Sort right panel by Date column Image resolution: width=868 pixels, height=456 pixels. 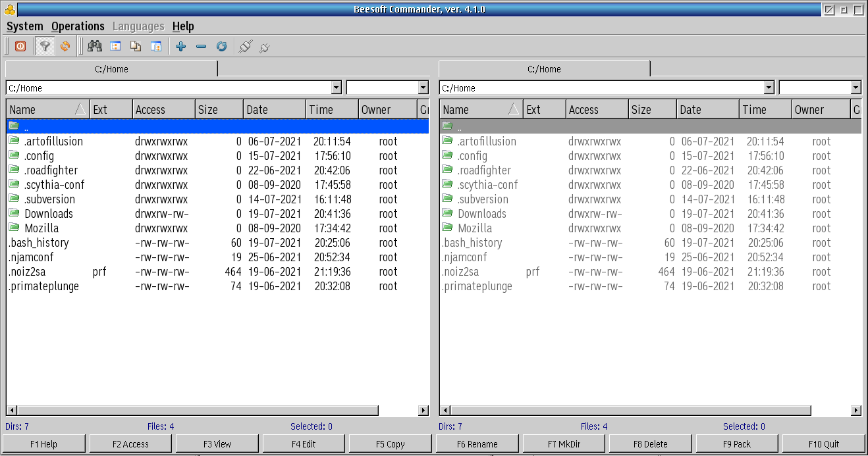tap(708, 109)
